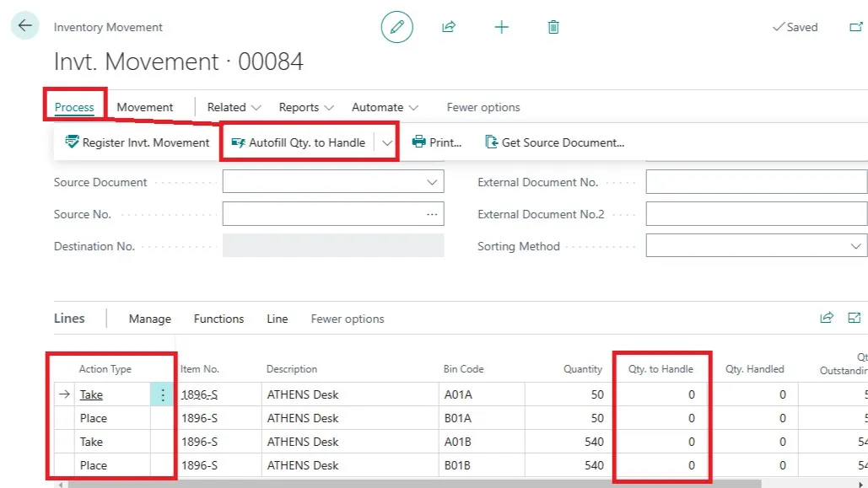Select the Process tab

point(74,107)
